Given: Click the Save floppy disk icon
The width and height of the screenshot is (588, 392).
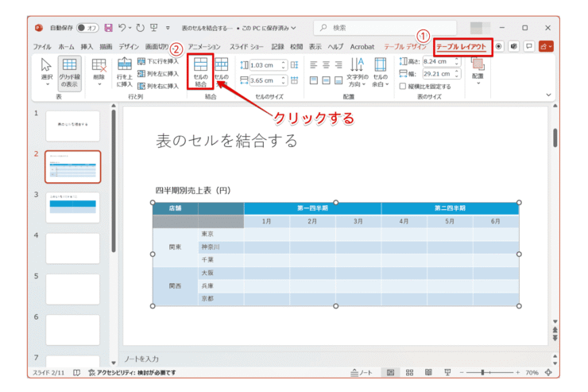Looking at the screenshot, I should click(108, 28).
